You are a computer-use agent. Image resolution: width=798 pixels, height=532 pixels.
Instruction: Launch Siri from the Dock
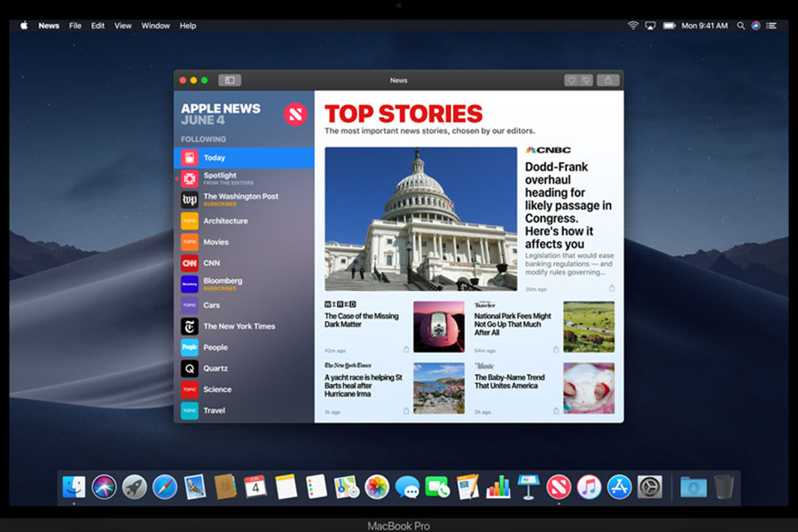point(104,487)
